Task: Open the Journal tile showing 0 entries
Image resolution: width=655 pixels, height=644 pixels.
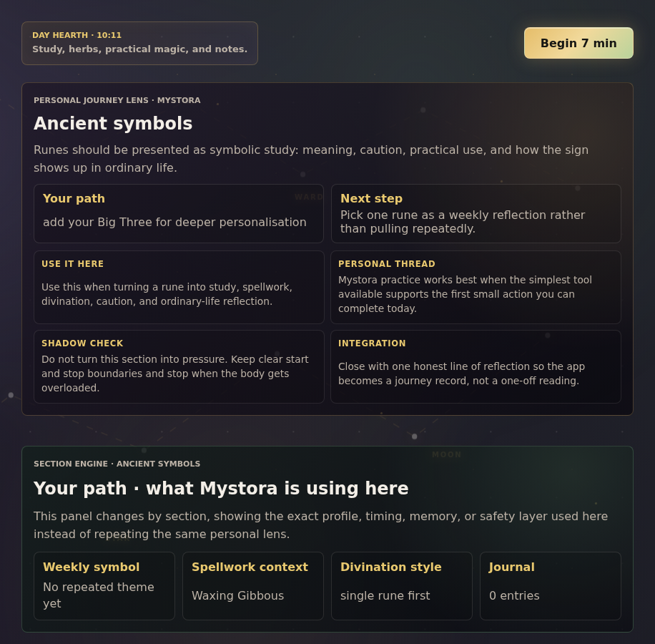Action: (x=551, y=586)
